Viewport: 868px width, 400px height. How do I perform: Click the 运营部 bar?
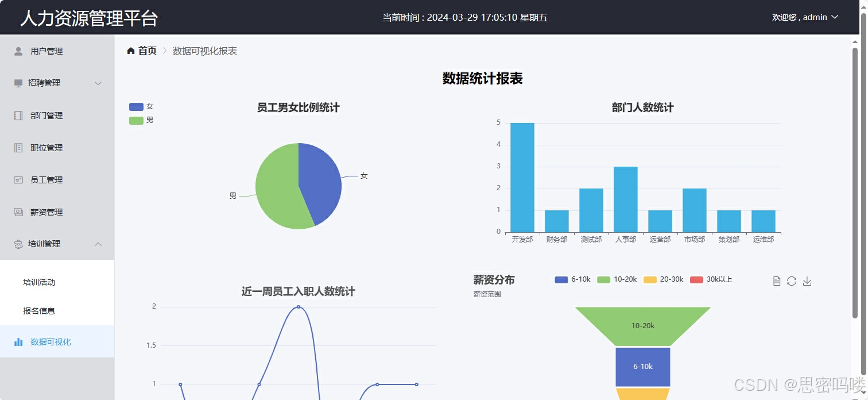660,221
